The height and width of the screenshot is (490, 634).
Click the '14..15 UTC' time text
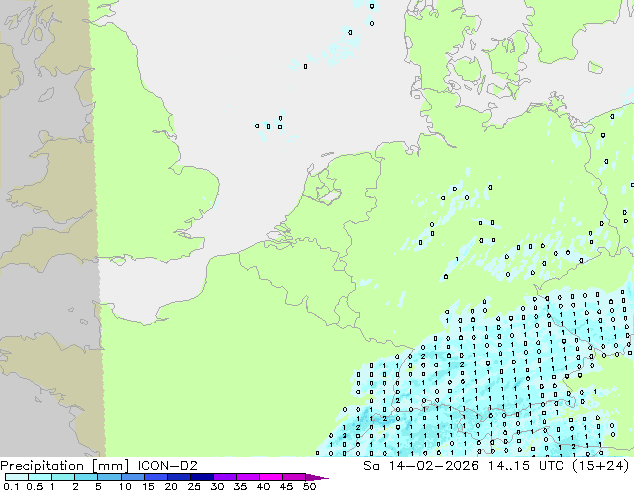point(527,466)
